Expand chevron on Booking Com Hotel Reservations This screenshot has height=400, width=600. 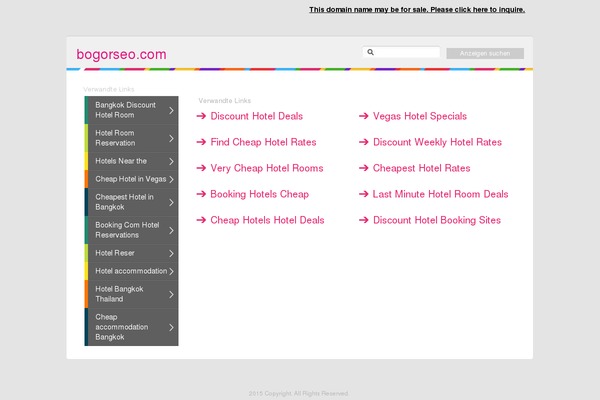point(171,230)
